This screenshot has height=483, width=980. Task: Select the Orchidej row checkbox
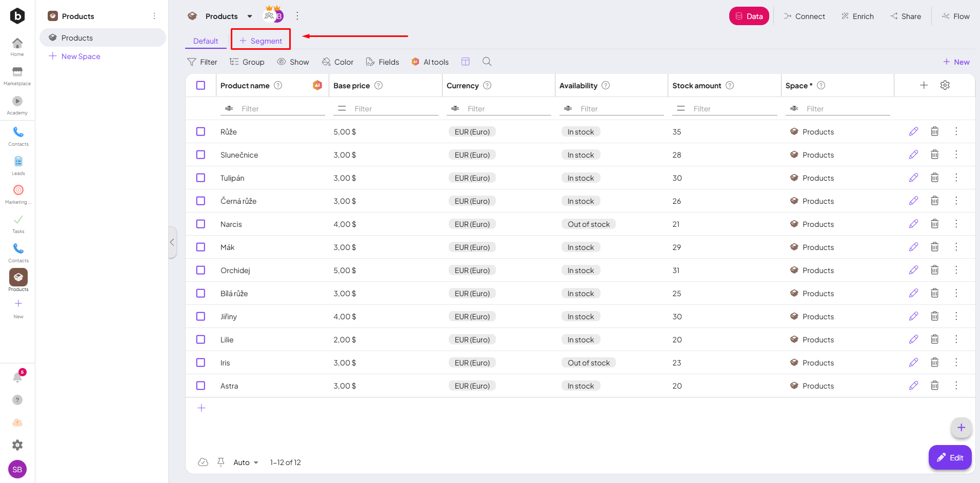pos(201,270)
